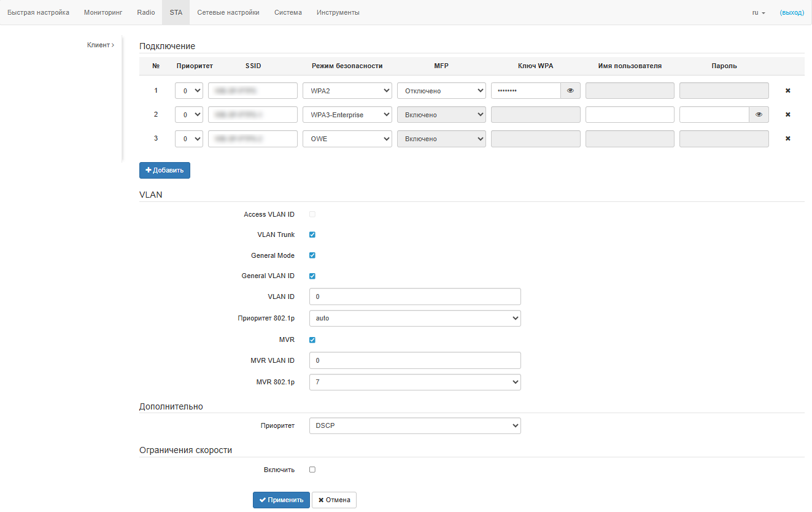Click the Отмена button
Image resolution: width=812 pixels, height=512 pixels.
334,500
